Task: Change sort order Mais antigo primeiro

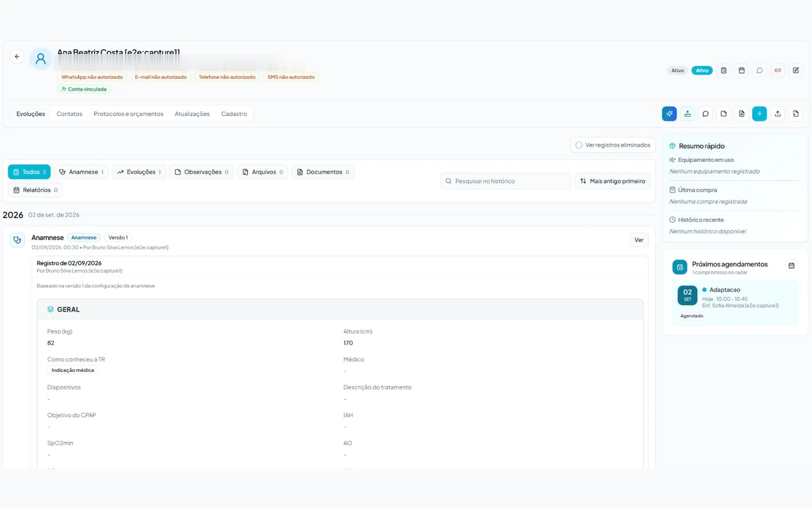Action: click(x=613, y=181)
